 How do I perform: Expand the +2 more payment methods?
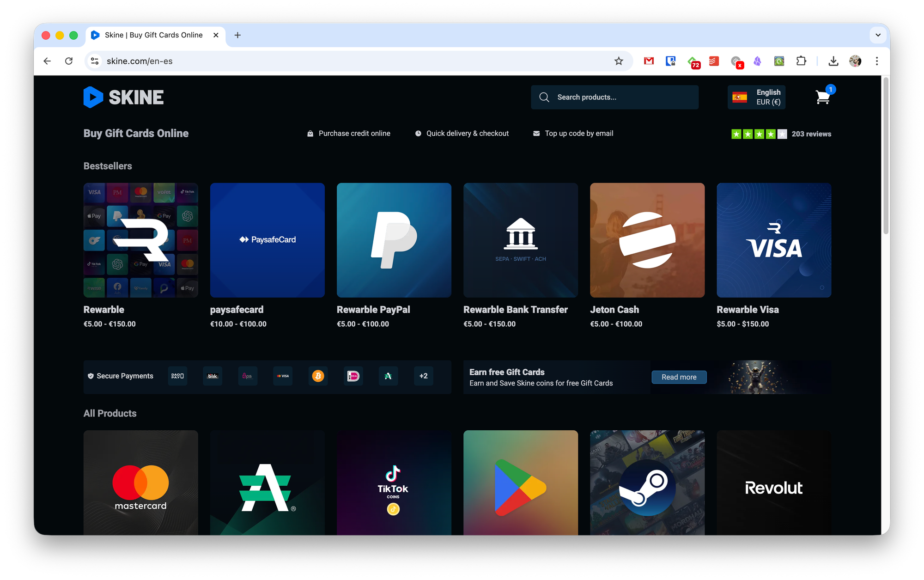(x=423, y=376)
